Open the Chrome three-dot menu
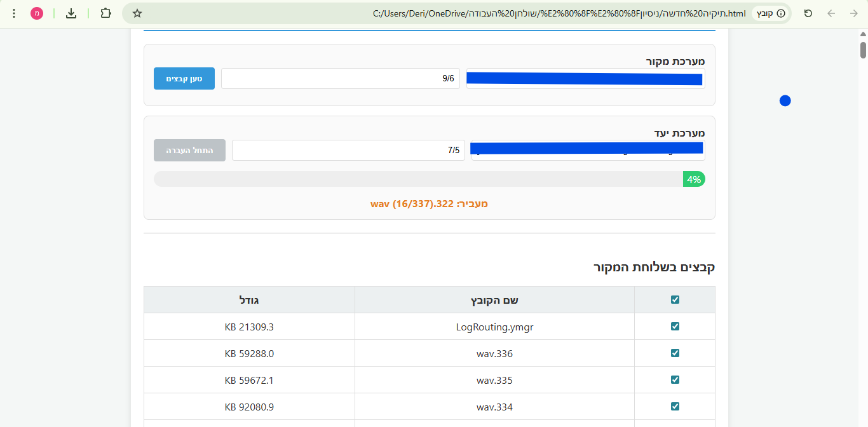 13,13
